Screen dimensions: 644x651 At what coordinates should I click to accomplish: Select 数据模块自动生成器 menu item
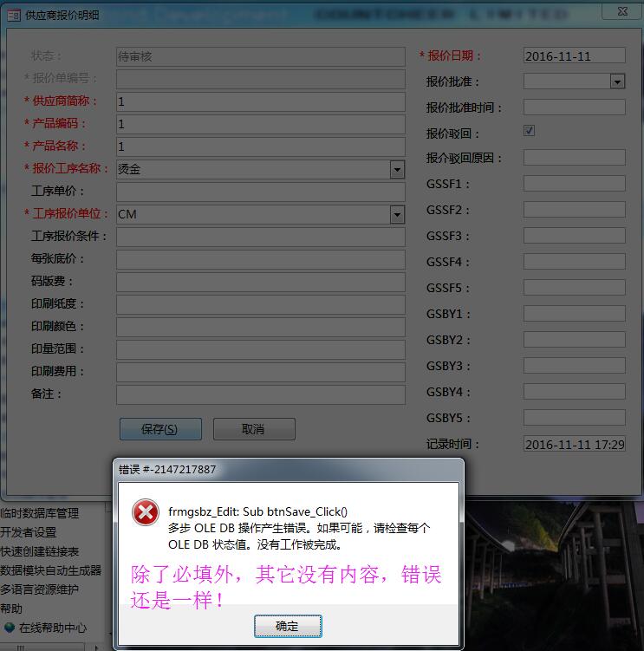click(51, 570)
